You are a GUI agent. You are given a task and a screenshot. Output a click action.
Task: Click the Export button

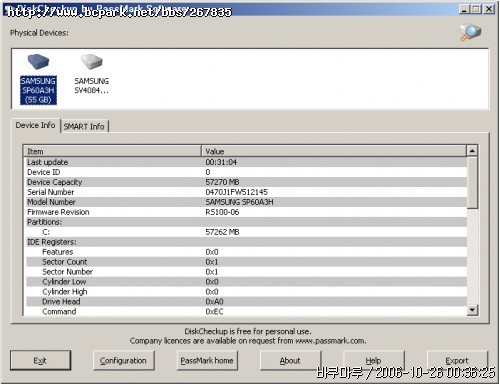pyautogui.click(x=457, y=360)
